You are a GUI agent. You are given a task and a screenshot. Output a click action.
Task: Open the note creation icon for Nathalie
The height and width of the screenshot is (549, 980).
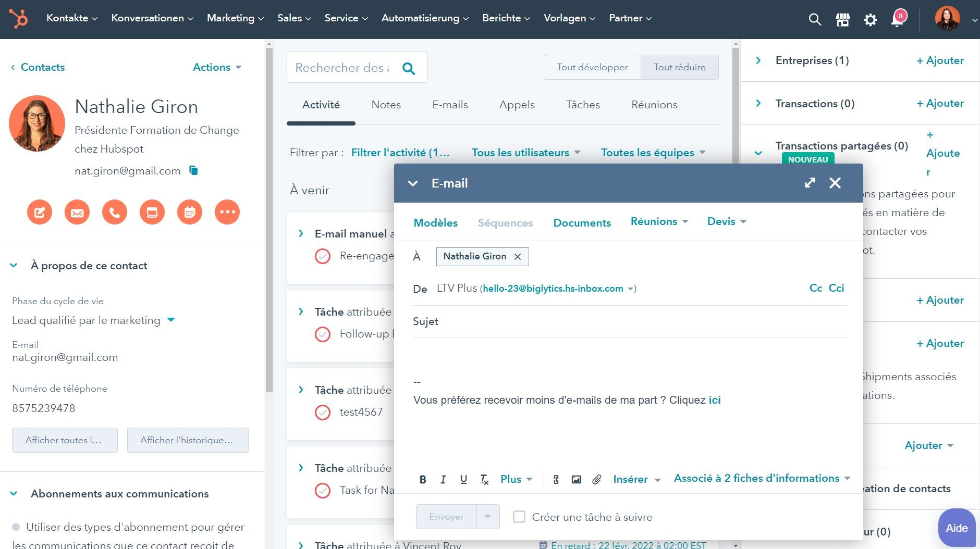40,212
